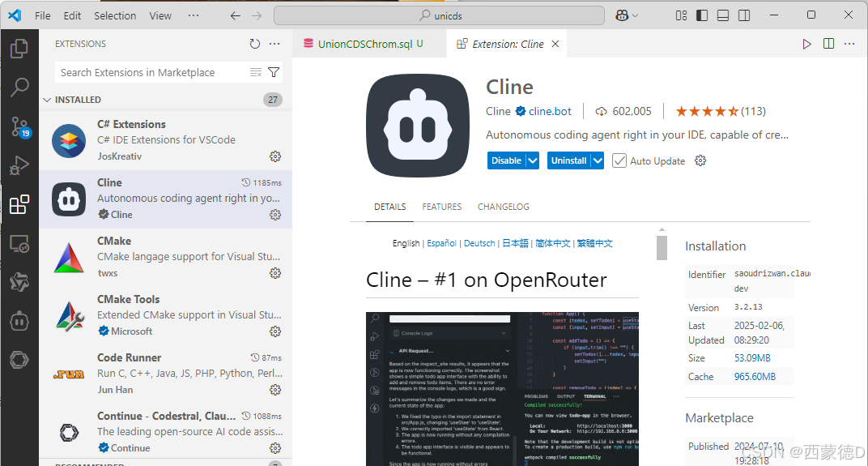Click the unicds command center search box

pos(439,15)
